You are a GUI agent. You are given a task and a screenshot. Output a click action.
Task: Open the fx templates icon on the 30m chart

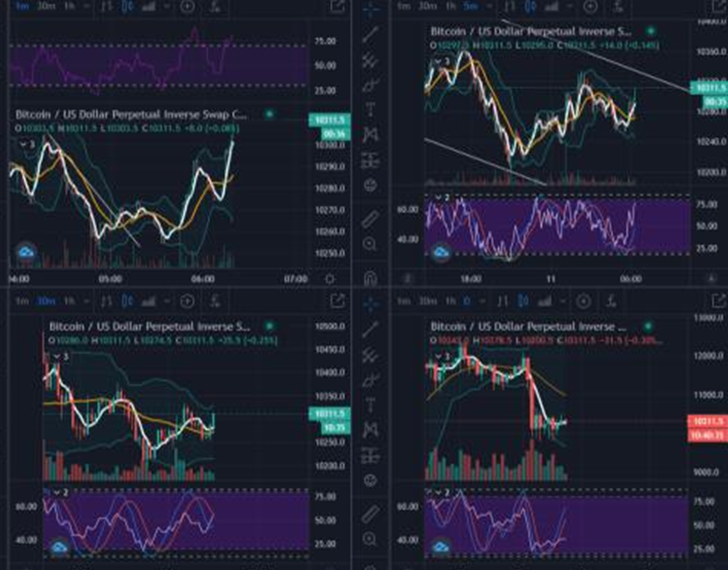click(214, 302)
